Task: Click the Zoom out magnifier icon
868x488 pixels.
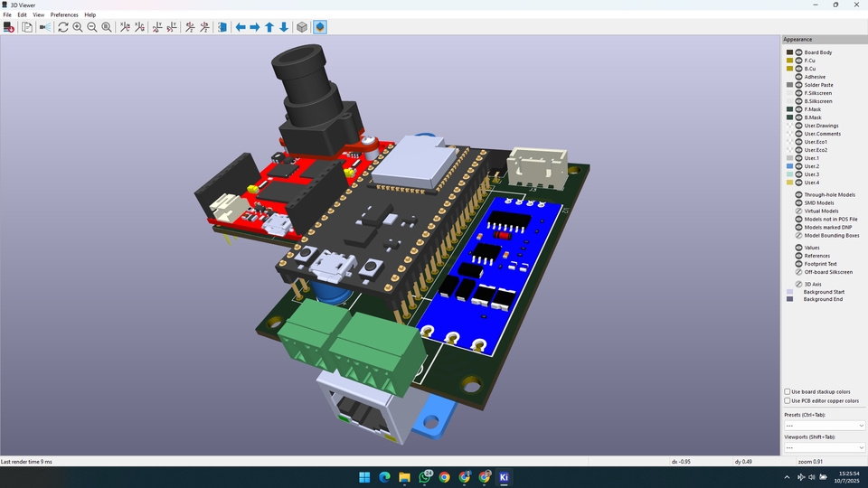Action: coord(92,27)
